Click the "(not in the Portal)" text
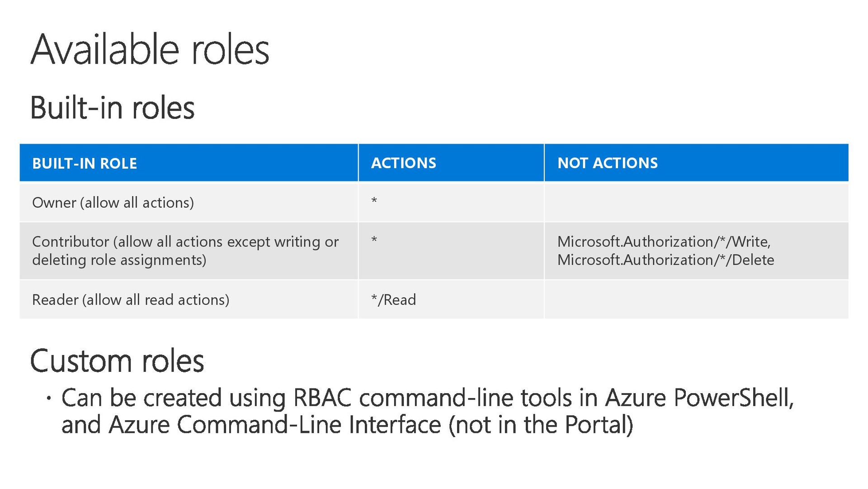 (541, 425)
